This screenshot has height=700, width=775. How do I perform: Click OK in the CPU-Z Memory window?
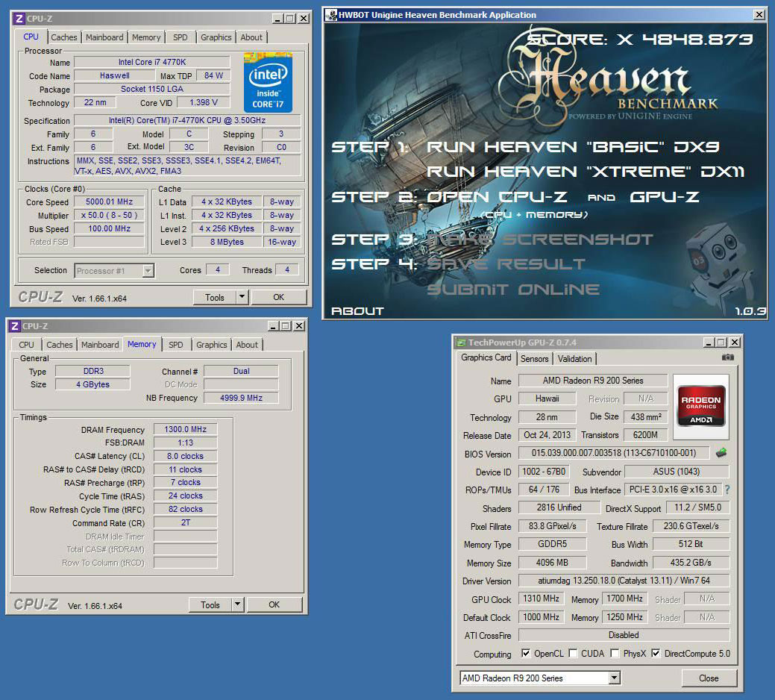point(274,604)
